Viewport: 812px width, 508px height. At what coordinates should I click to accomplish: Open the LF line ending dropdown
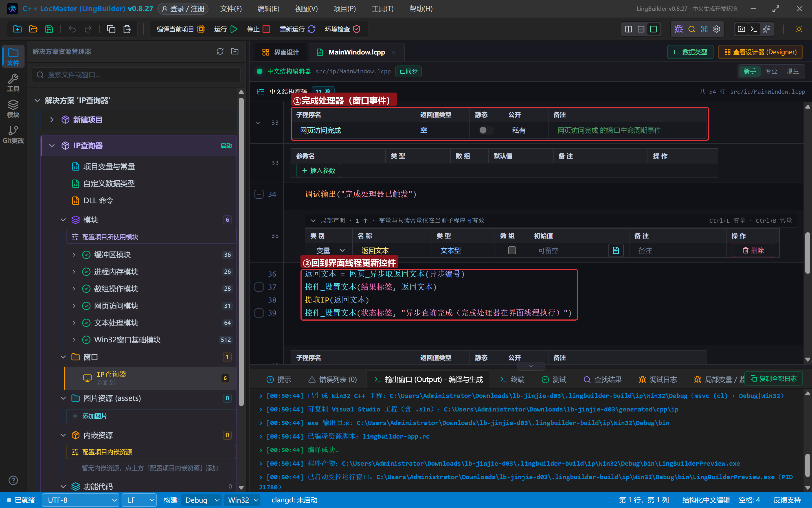[x=139, y=500]
